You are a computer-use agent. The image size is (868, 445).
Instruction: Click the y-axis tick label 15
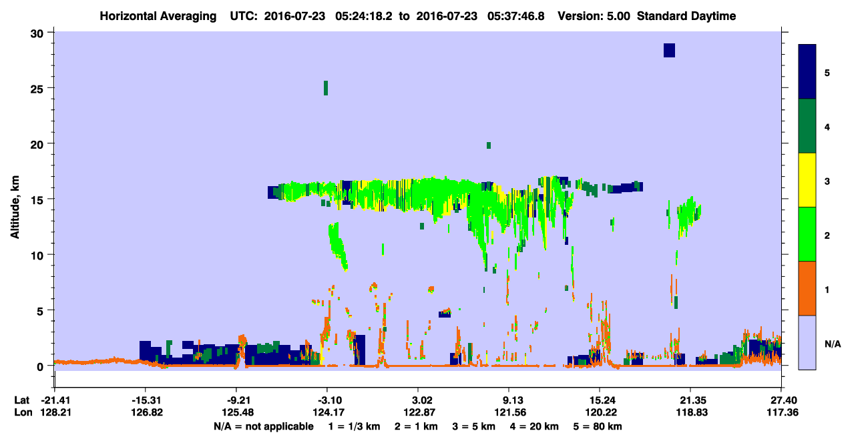[39, 199]
